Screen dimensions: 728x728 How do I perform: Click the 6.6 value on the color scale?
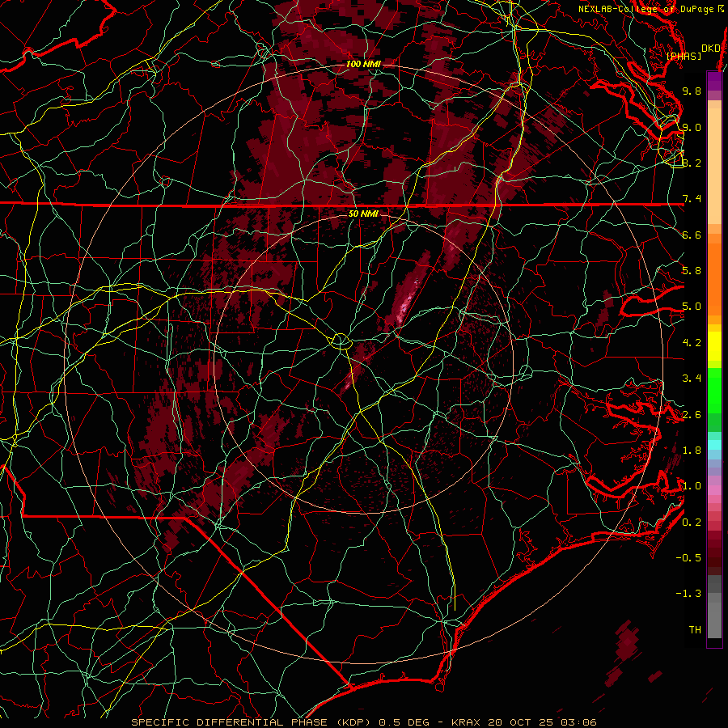(x=692, y=235)
